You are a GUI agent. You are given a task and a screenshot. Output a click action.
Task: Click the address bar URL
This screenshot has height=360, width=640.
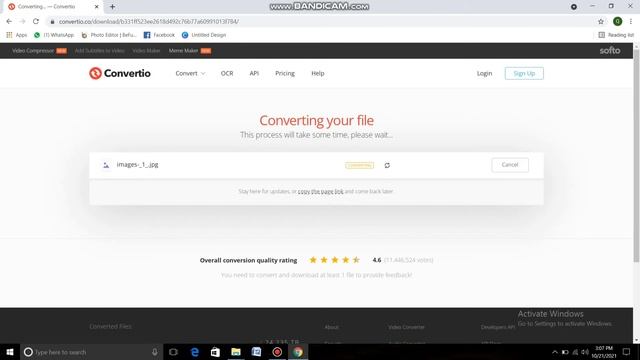tap(149, 21)
